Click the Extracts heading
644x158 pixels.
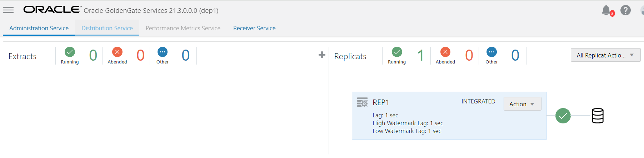click(23, 56)
